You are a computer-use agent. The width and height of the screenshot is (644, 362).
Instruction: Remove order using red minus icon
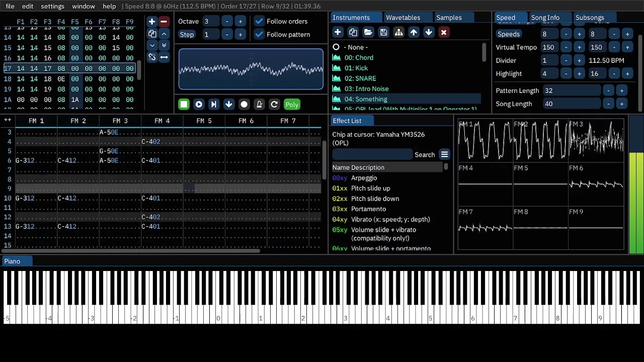tap(164, 22)
